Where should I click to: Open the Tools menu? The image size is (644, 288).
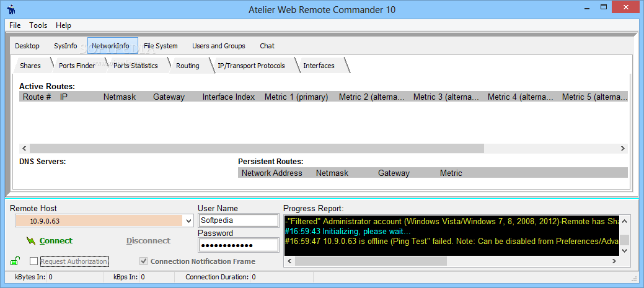click(38, 25)
